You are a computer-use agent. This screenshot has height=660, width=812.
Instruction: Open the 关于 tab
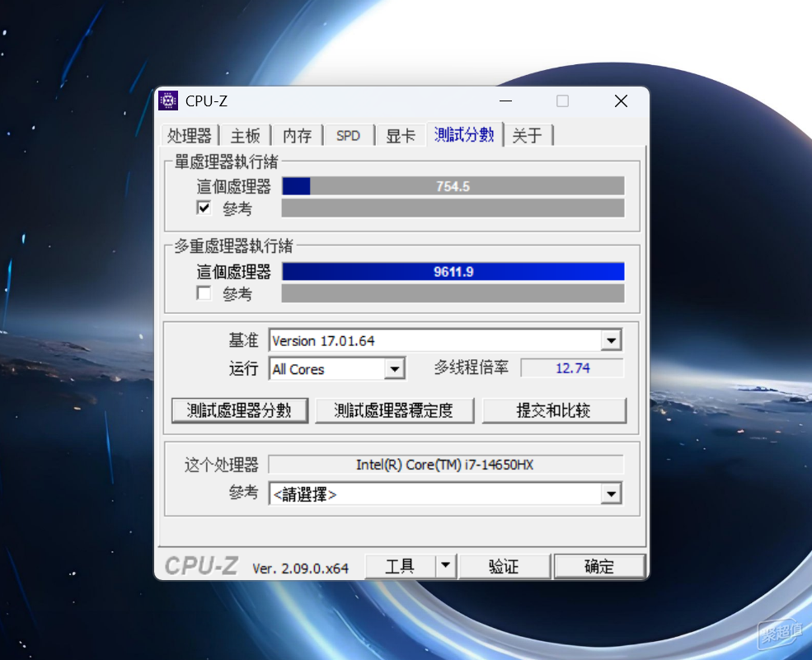(x=527, y=136)
